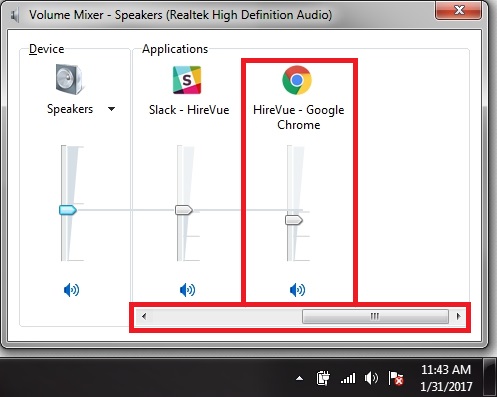Click the Speakers device icon

70,79
